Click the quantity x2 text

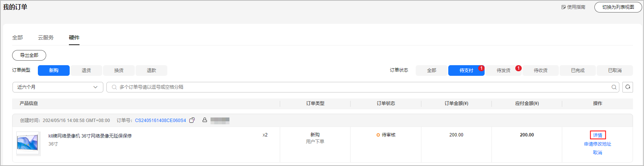tap(265, 135)
